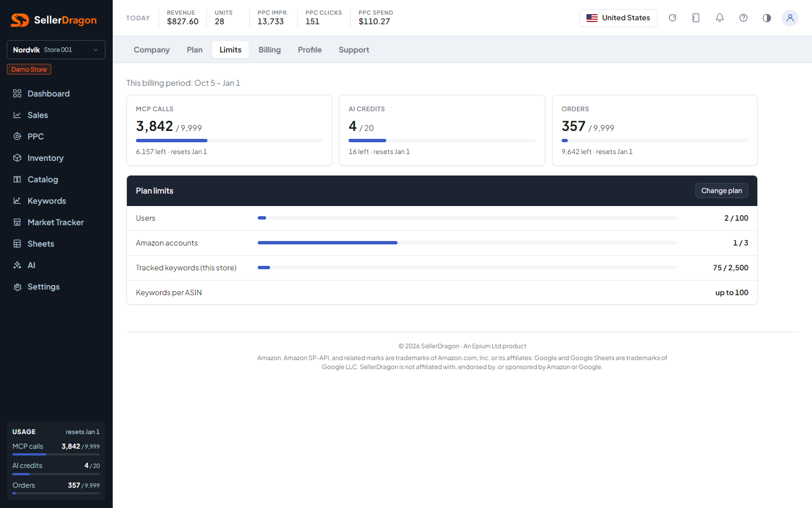Open notifications bell
The width and height of the screenshot is (812, 508).
720,18
